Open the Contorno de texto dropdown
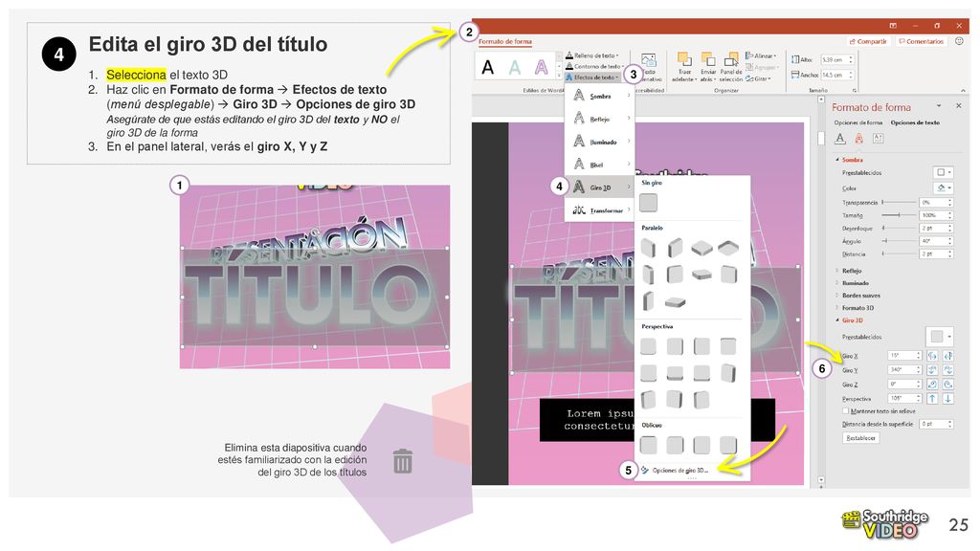 point(593,66)
